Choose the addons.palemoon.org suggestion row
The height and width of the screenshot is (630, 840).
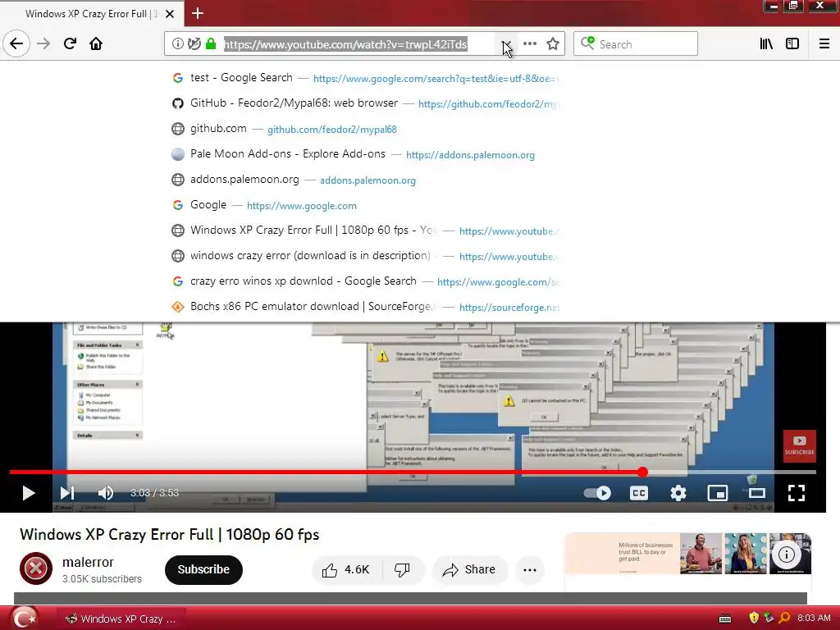[364, 180]
